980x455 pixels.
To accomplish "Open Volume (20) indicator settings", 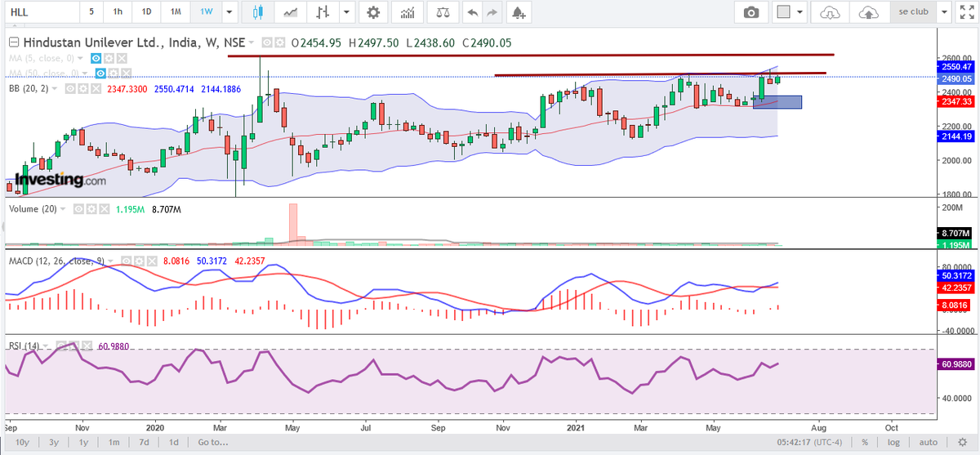I will (x=91, y=209).
